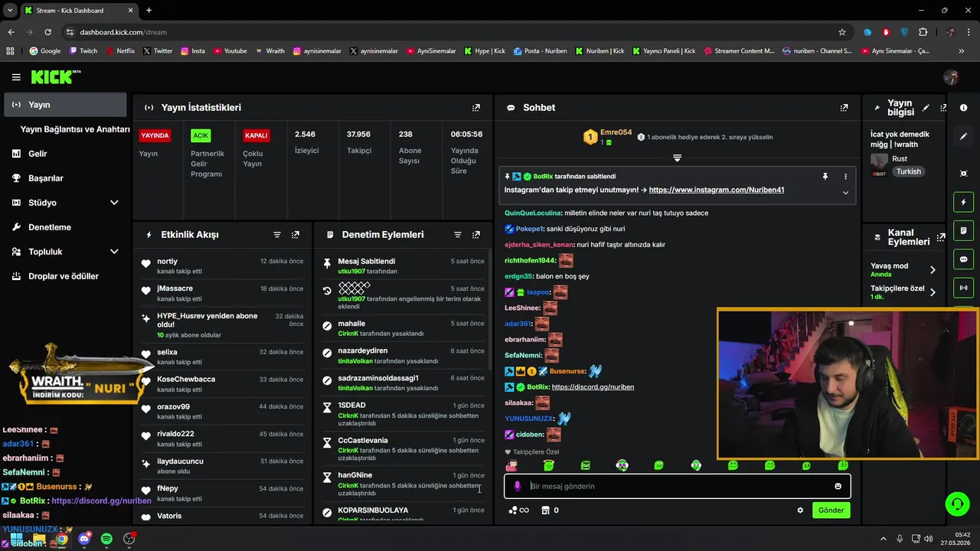Toggle the chat bubble widget in right sidebar
This screenshot has height=551, width=980.
pos(964,259)
